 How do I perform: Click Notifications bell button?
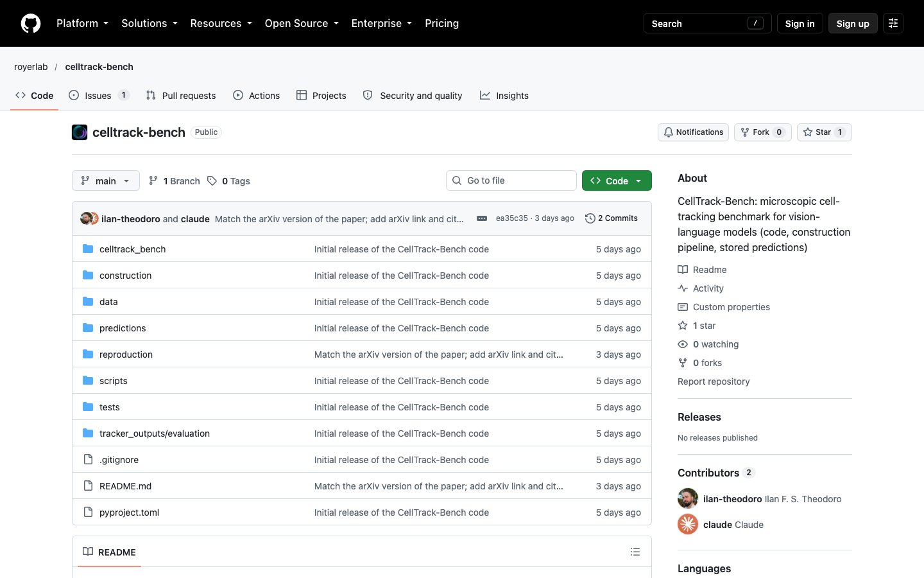coord(693,132)
